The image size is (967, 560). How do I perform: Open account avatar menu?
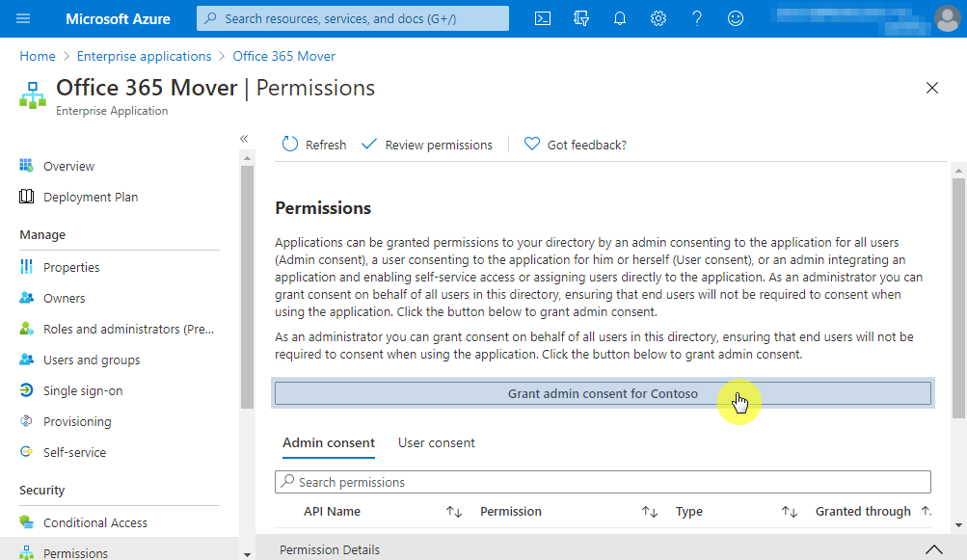[948, 18]
